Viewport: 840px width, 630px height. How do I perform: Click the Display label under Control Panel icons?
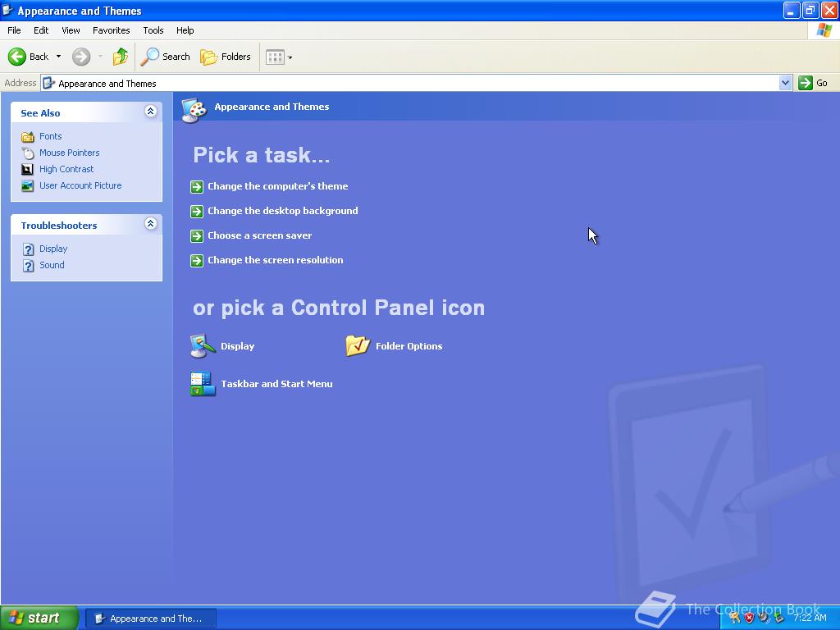tap(237, 346)
